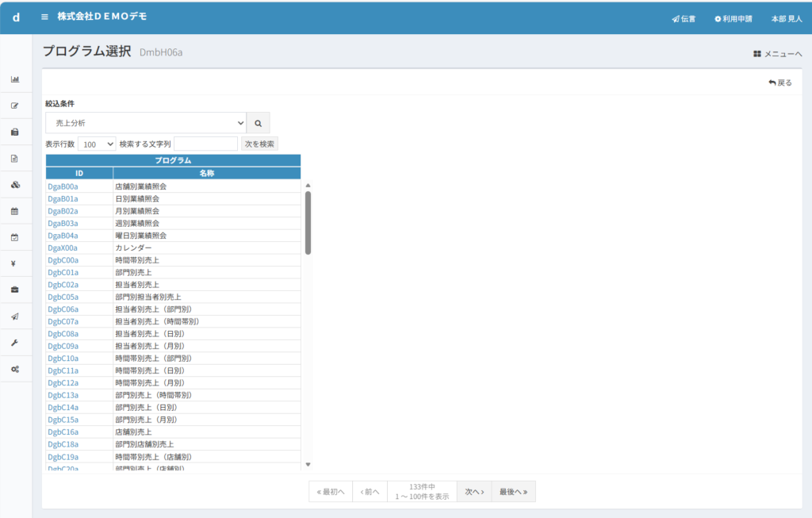Open program DgbC01a 部門別売上 link
This screenshot has height=518, width=812.
tap(63, 272)
